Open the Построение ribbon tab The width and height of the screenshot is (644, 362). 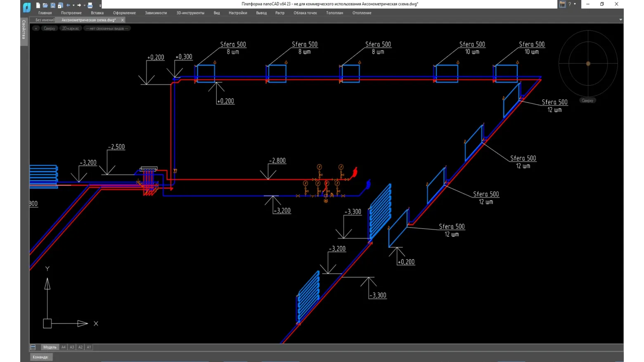pos(71,13)
